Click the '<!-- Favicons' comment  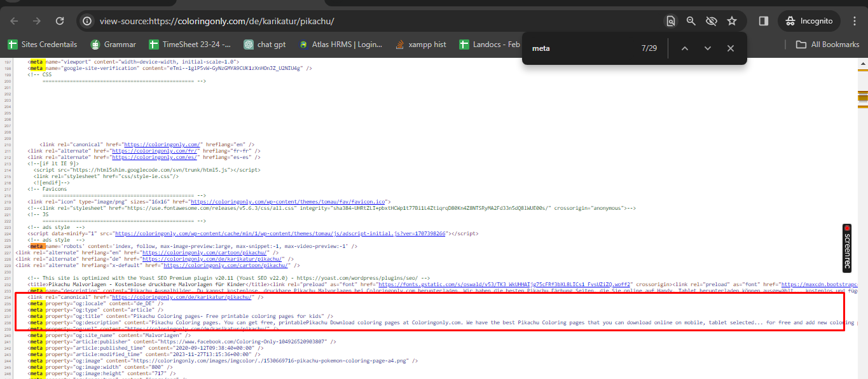(x=47, y=189)
